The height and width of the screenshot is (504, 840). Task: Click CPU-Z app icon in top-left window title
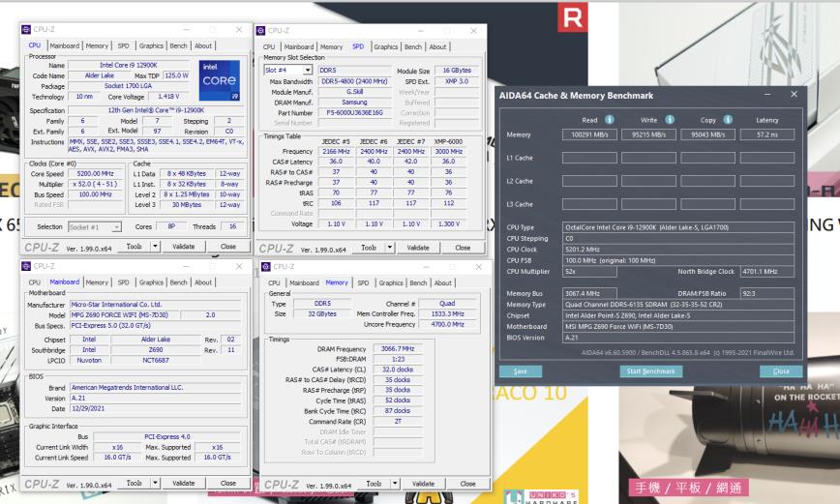click(x=27, y=29)
